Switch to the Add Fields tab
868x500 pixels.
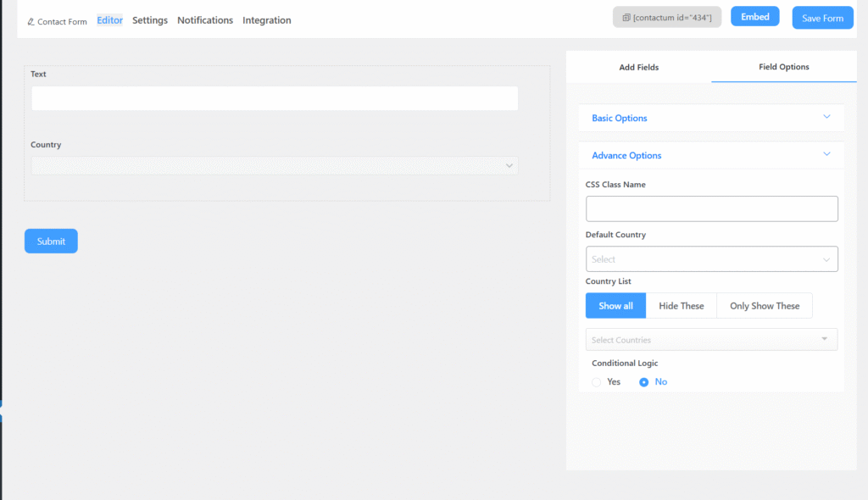coord(638,67)
